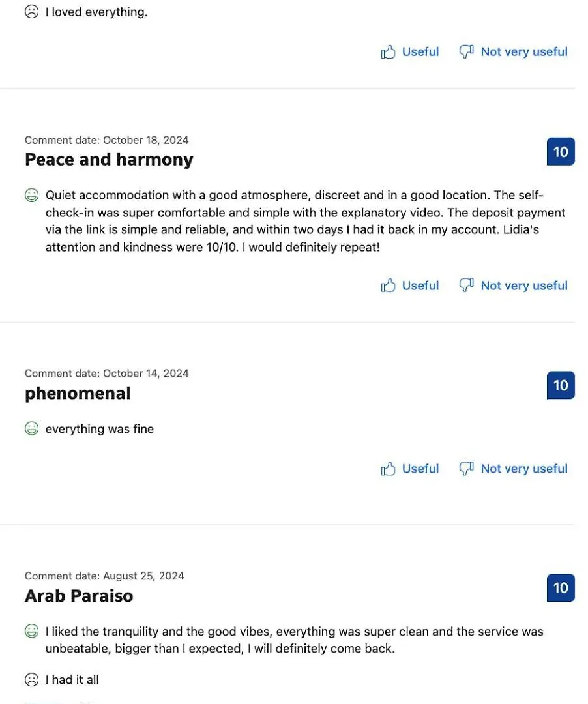
Task: Click thumbs-down icon under 'I loved everything' review
Action: pyautogui.click(x=466, y=52)
